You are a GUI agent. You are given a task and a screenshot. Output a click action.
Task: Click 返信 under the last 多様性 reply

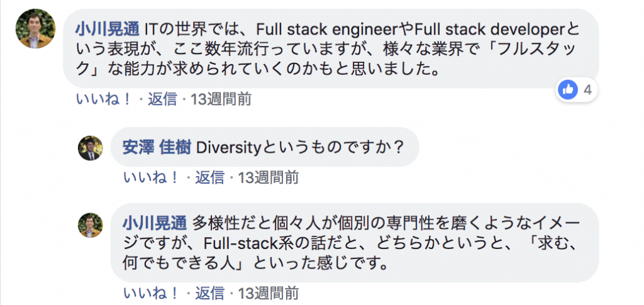click(209, 293)
